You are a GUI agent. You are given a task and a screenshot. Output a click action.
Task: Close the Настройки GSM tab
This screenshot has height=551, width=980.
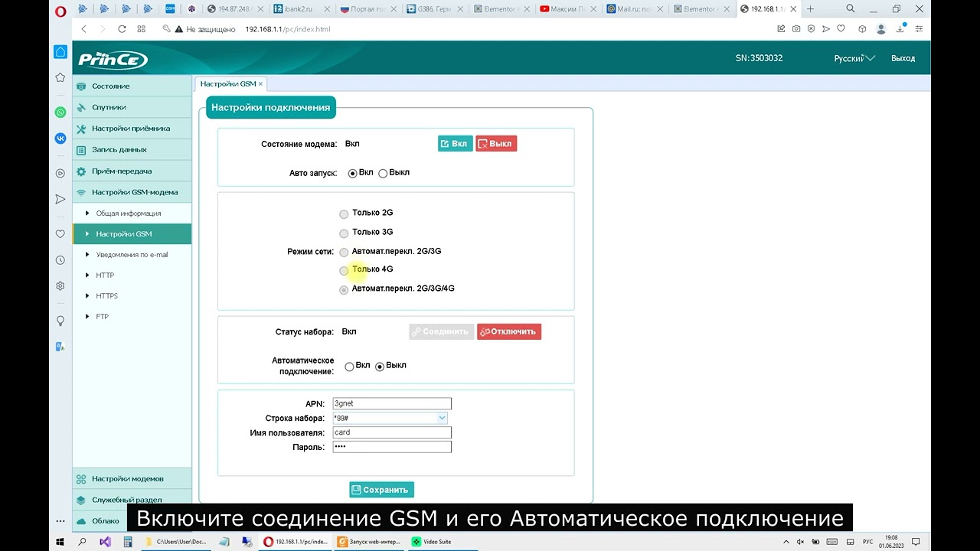(260, 84)
